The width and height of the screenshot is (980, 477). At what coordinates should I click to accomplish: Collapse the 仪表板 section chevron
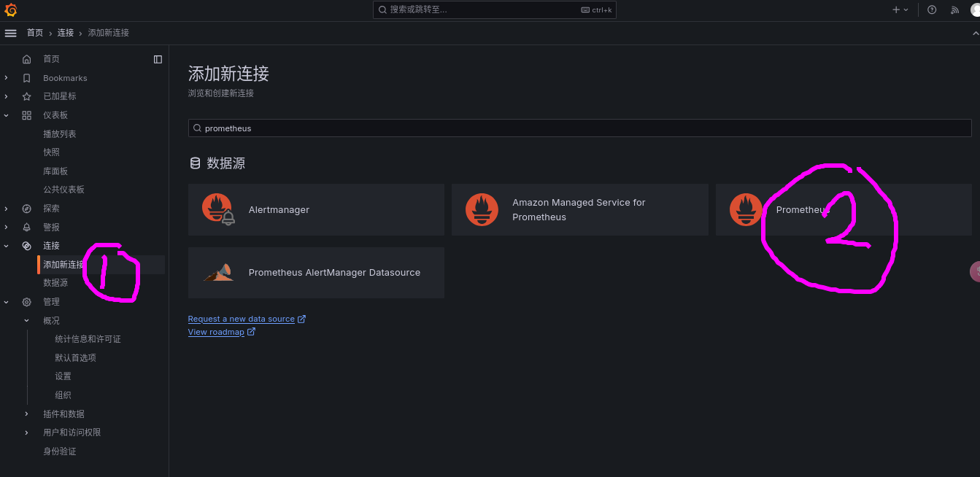click(6, 115)
